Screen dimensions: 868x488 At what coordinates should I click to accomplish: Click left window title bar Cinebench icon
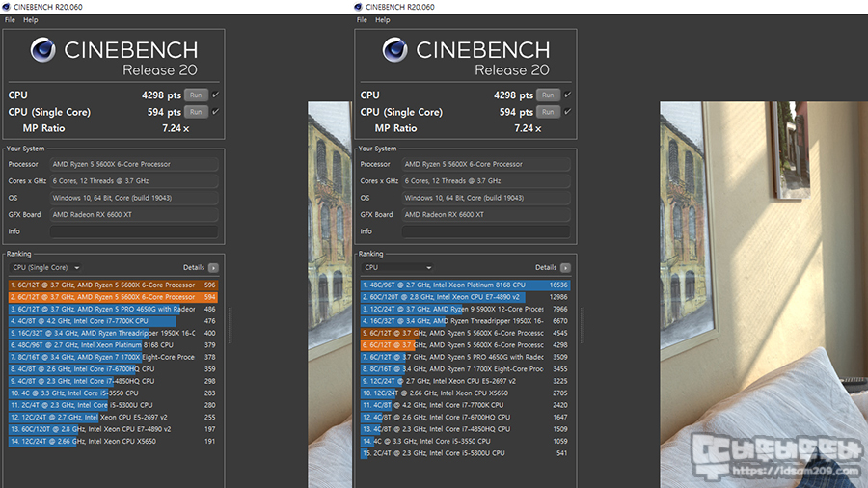tap(6, 7)
